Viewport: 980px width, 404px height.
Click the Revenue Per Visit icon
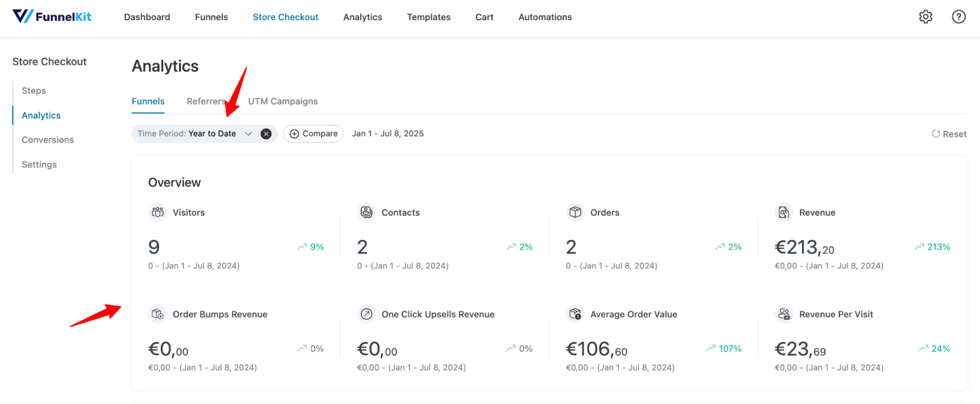(x=784, y=314)
